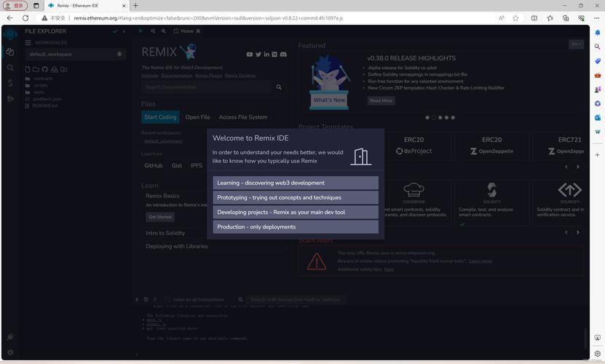Select the last featured carousel dot
Image resolution: width=605 pixels, height=364 pixels.
click(x=453, y=117)
